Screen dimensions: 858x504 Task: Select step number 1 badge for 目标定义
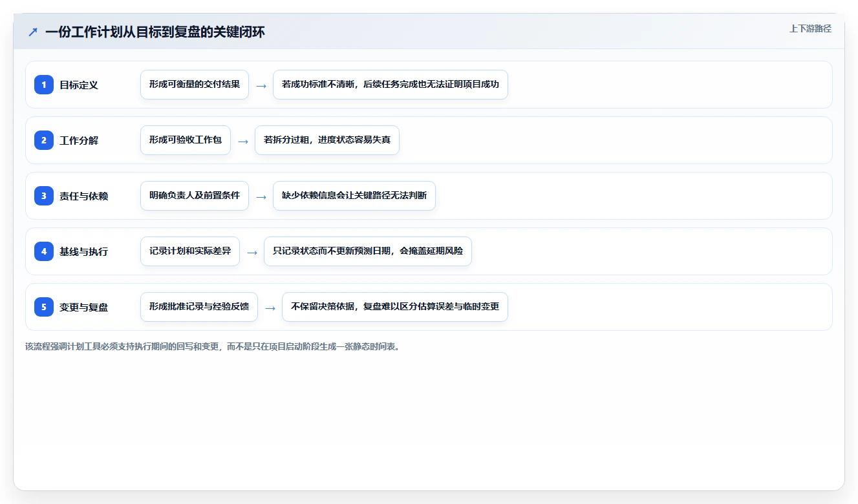[44, 85]
